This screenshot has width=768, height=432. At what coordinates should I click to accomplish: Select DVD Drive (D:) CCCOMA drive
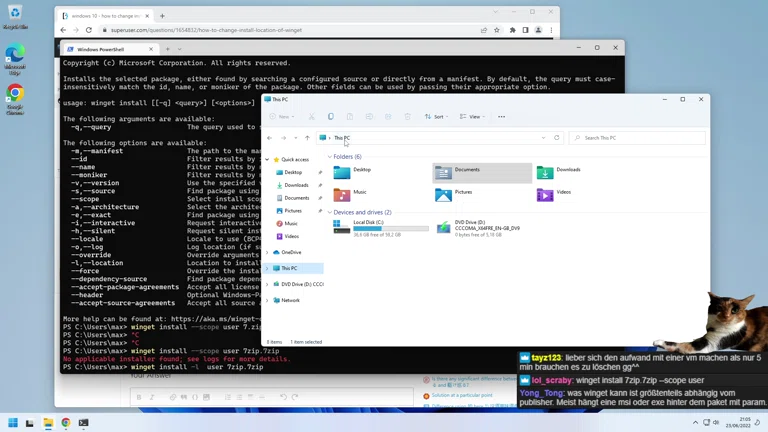coord(478,228)
